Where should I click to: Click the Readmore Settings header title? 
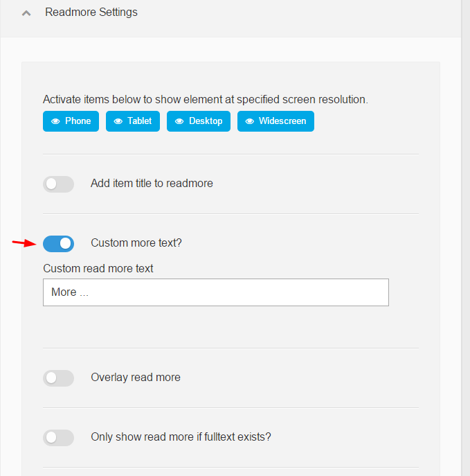click(x=91, y=12)
